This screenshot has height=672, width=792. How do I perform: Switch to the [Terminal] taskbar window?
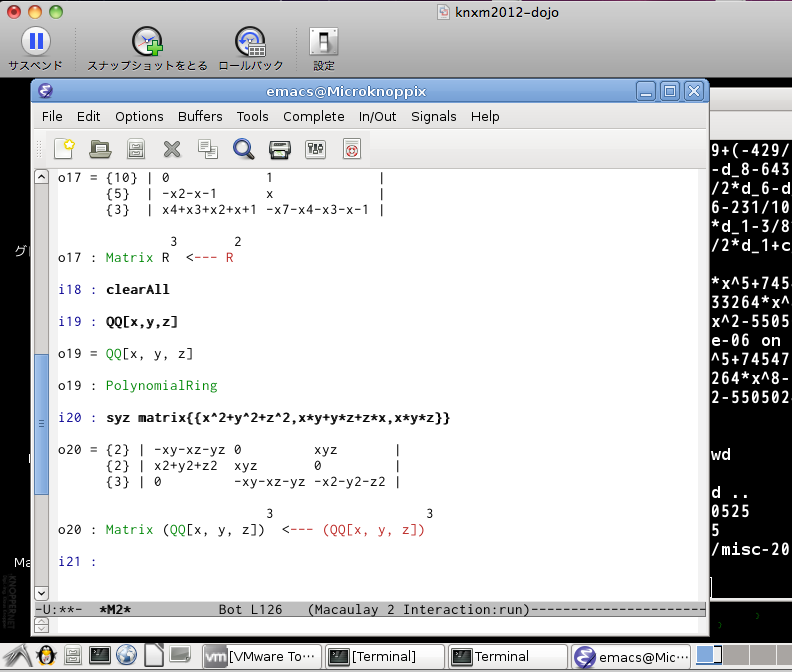384,656
